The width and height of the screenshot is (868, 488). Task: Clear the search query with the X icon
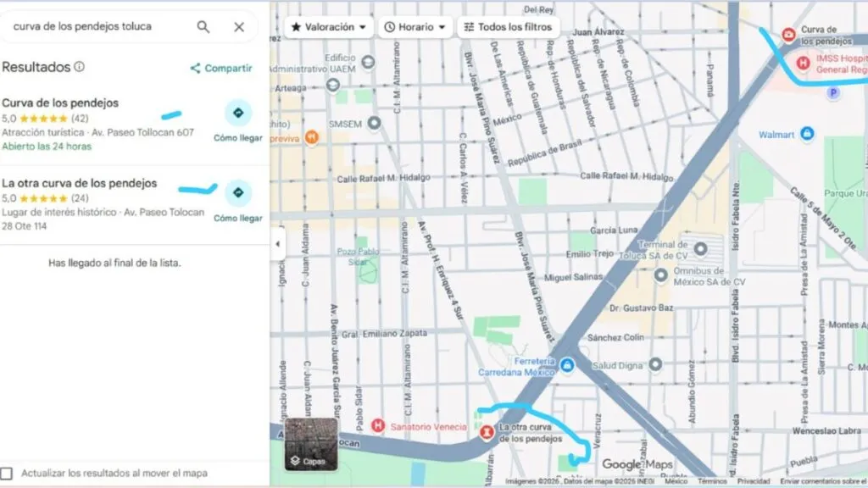click(238, 26)
